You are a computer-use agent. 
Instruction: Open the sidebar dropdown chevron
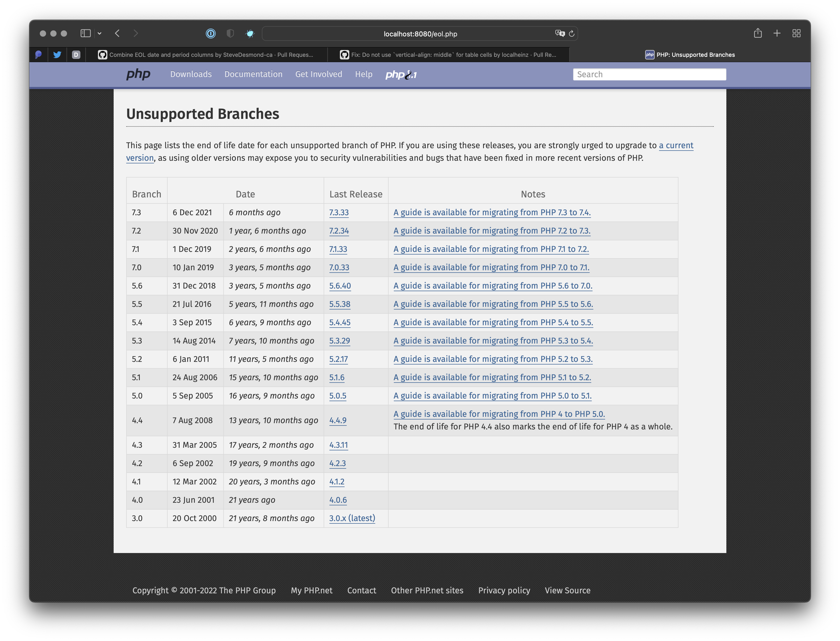click(100, 34)
